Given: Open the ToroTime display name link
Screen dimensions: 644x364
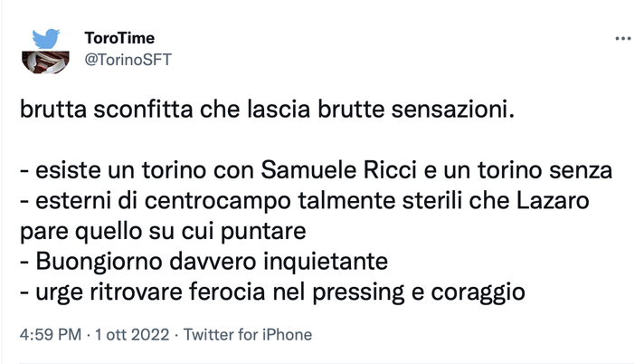Looking at the screenshot, I should click(119, 38).
